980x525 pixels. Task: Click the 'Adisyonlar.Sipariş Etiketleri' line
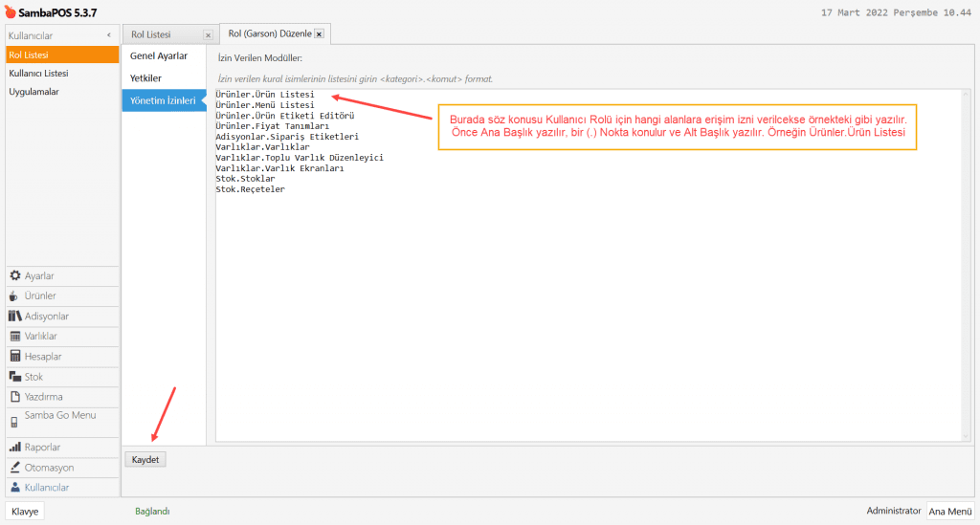(x=287, y=137)
